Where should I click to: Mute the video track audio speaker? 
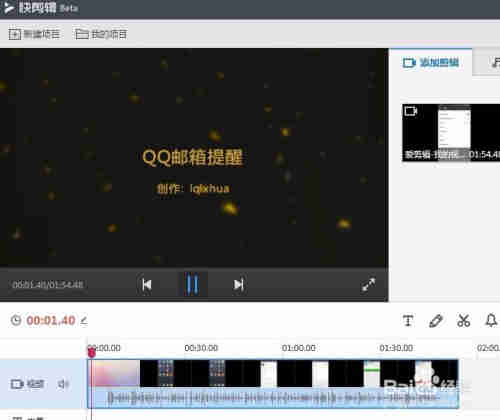click(63, 384)
